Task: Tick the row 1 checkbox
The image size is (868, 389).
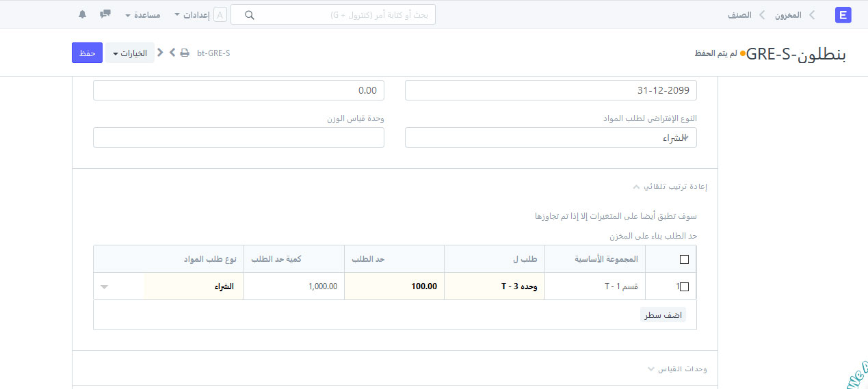Action: pos(684,286)
